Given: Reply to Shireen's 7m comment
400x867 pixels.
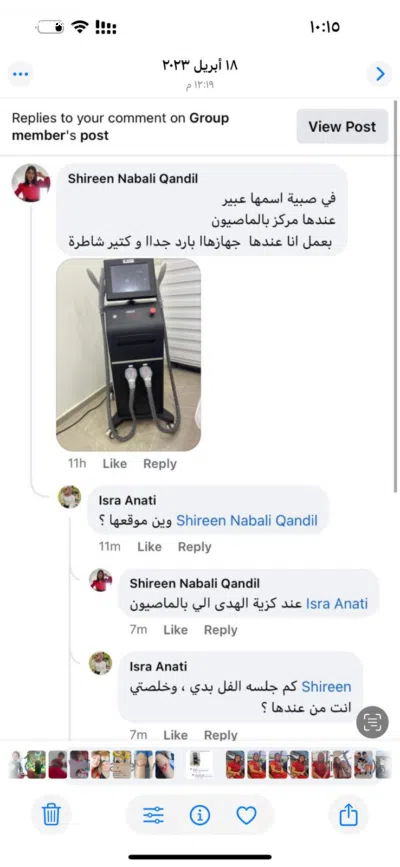Looking at the screenshot, I should [220, 630].
